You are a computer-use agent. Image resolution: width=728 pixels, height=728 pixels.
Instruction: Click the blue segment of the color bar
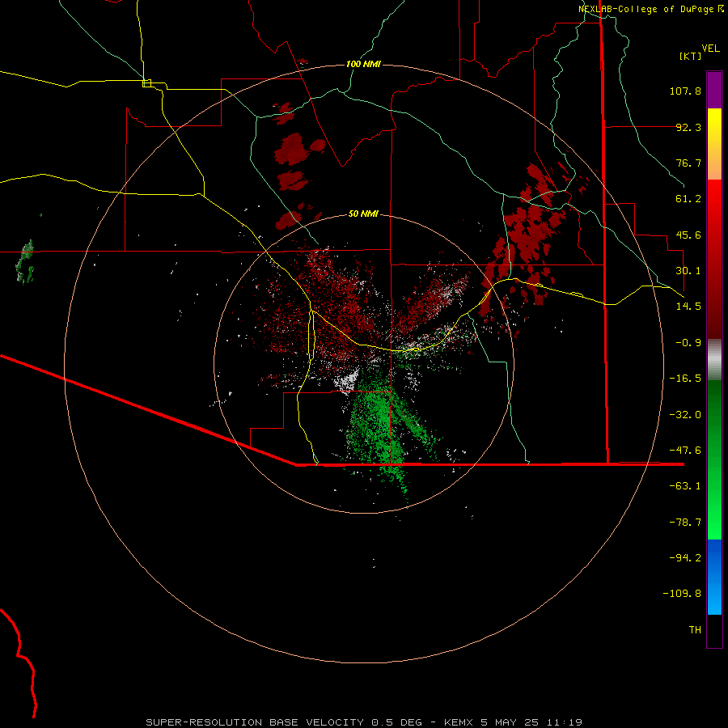[x=714, y=577]
